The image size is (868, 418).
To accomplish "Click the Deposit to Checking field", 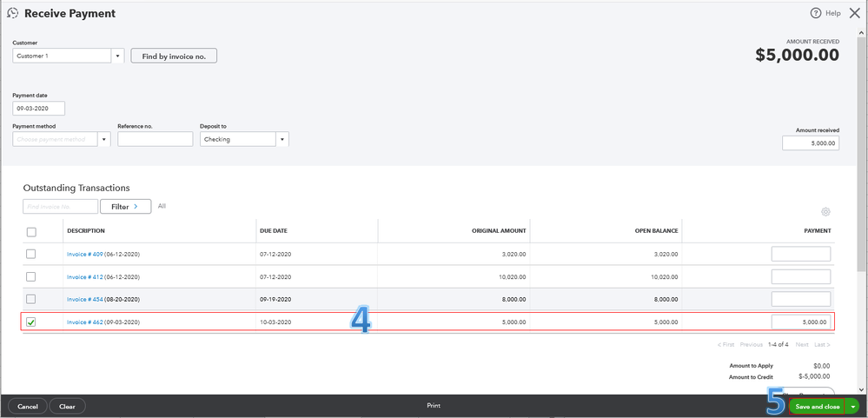I will (238, 140).
